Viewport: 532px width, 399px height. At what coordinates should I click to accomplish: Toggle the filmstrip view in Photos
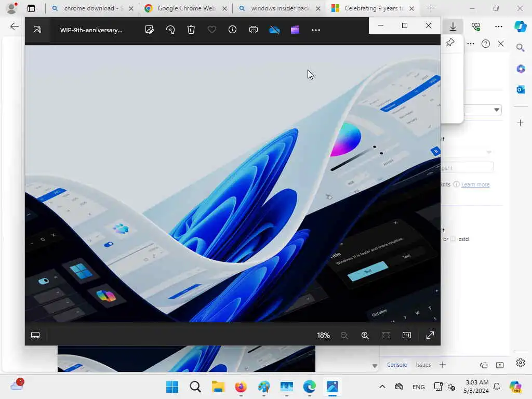pyautogui.click(x=35, y=335)
